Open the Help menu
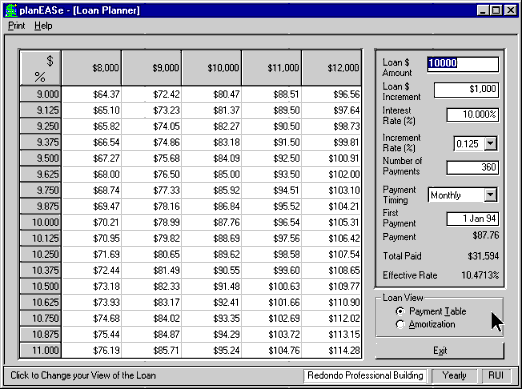 click(x=43, y=26)
